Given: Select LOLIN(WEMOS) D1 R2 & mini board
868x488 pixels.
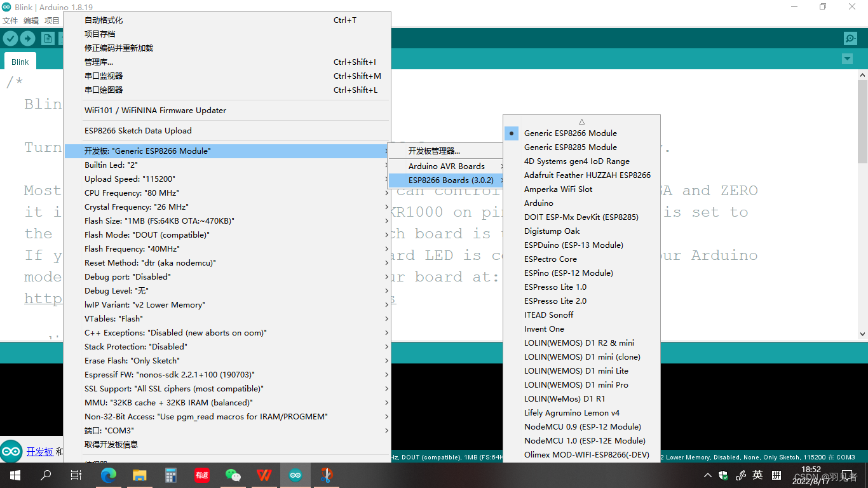Looking at the screenshot, I should pyautogui.click(x=581, y=343).
